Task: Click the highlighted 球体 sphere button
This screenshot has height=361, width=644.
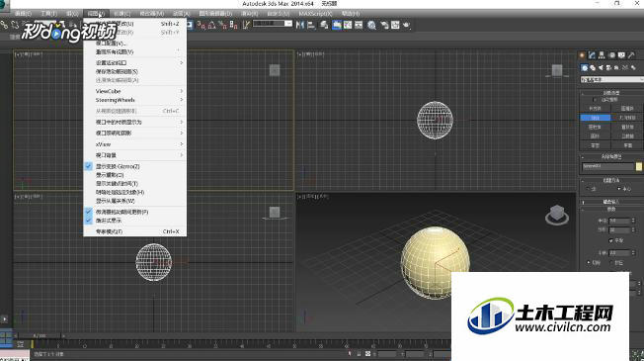Action: 596,118
